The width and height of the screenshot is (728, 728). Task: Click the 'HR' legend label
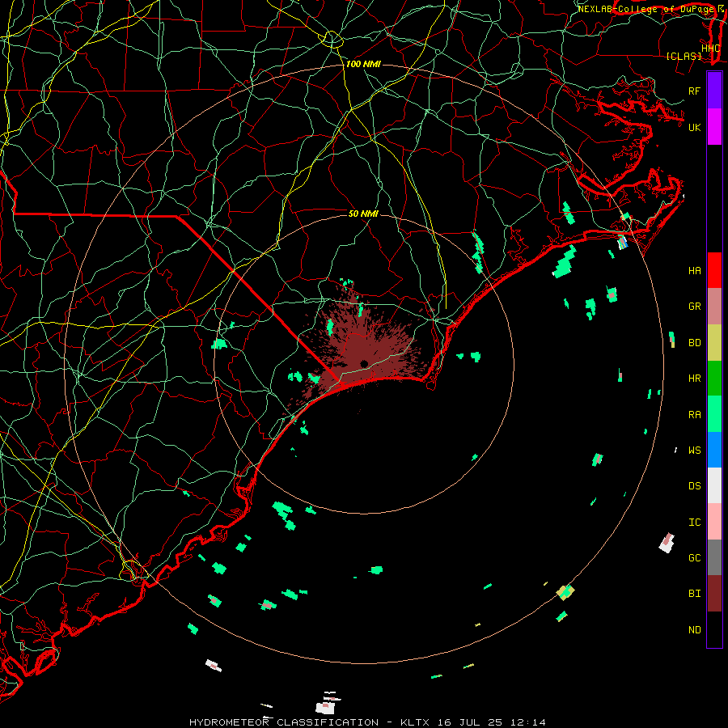click(694, 379)
